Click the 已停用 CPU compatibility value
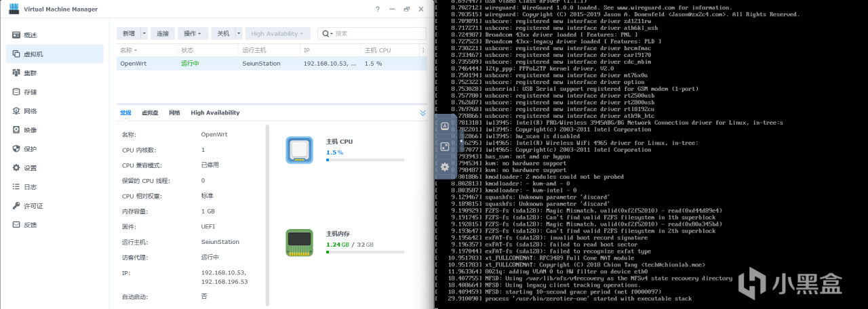The height and width of the screenshot is (309, 868). 210,165
